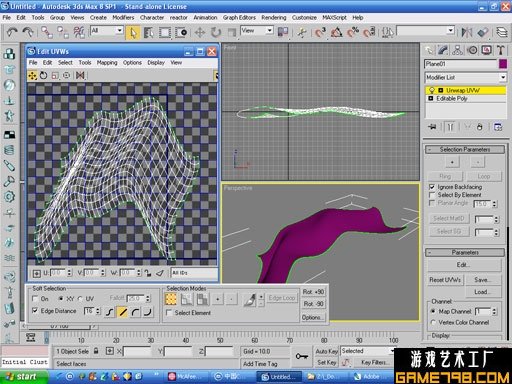Open the Hierarchy command panel tab
The image size is (512, 384).
(x=457, y=50)
